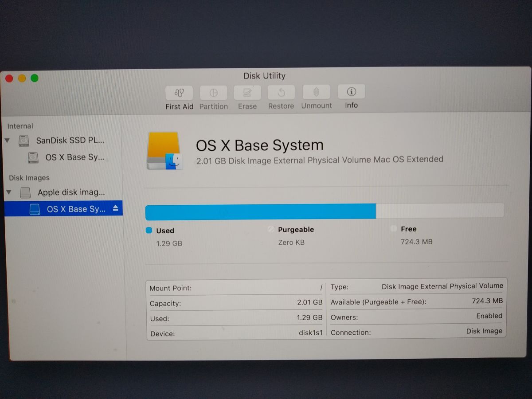
Task: Click the SanDisk SSD drive icon
Action: click(x=24, y=141)
